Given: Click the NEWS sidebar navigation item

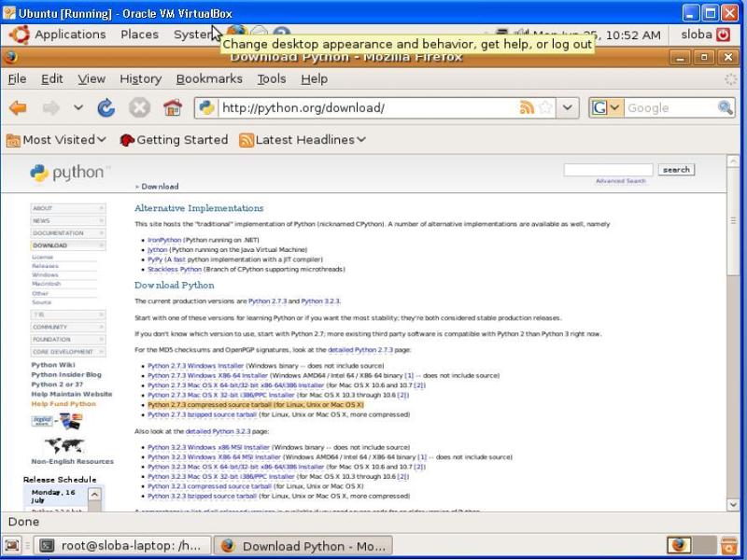Looking at the screenshot, I should click(x=68, y=220).
